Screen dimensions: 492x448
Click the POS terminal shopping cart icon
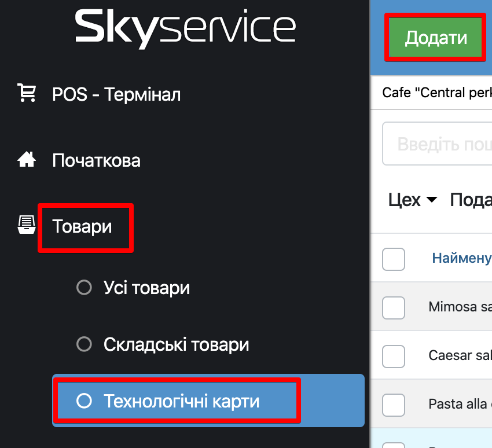tap(27, 93)
